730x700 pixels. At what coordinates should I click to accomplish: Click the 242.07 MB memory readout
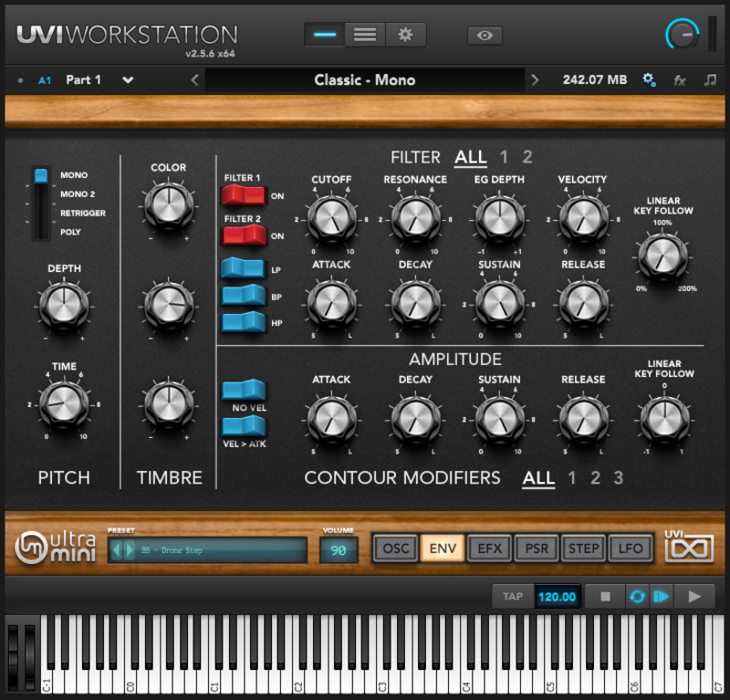[x=595, y=80]
